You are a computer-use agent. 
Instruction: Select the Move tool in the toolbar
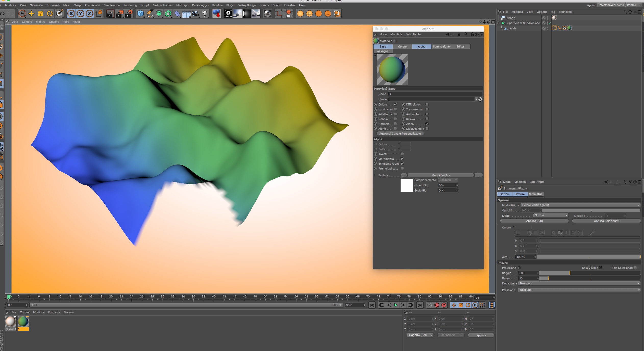pos(31,14)
